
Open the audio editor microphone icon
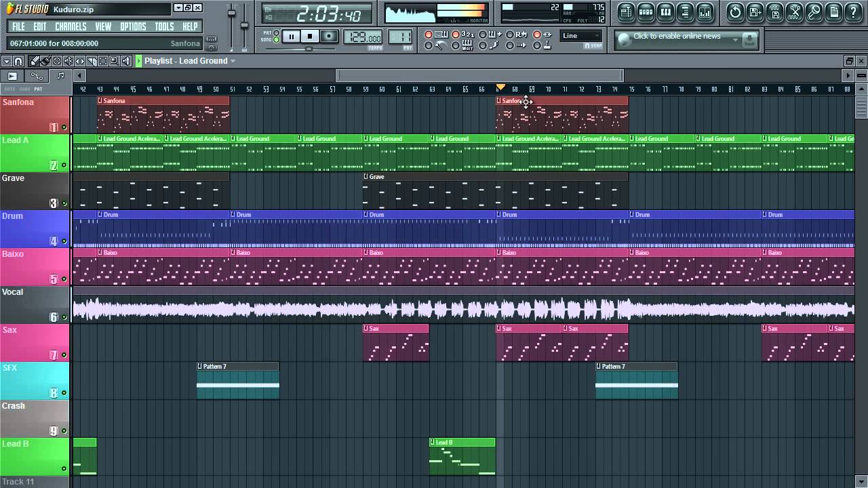pyautogui.click(x=814, y=12)
